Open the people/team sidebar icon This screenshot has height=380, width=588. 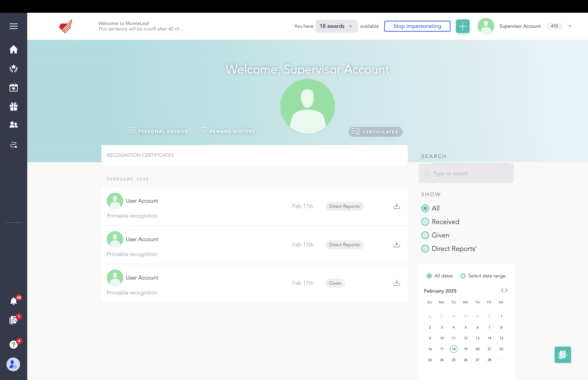(x=14, y=125)
